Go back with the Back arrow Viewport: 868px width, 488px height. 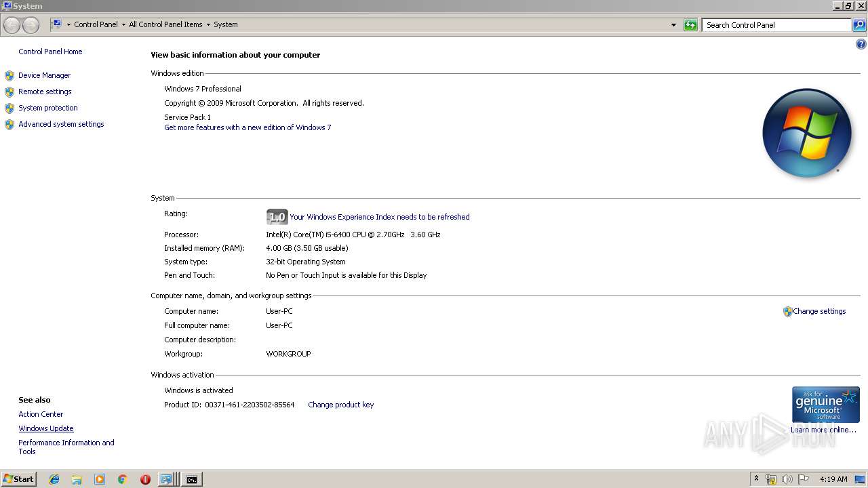coord(12,25)
